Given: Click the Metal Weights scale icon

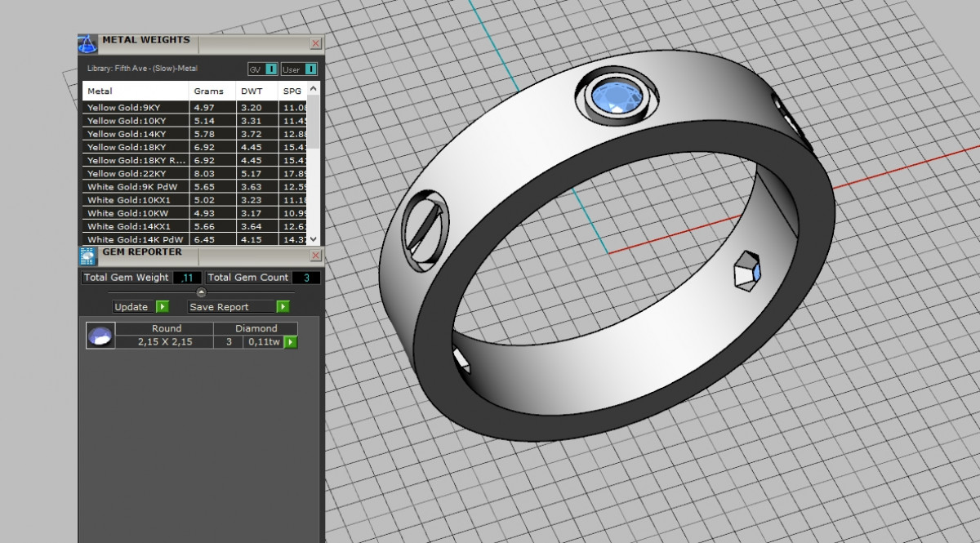Looking at the screenshot, I should [88, 44].
